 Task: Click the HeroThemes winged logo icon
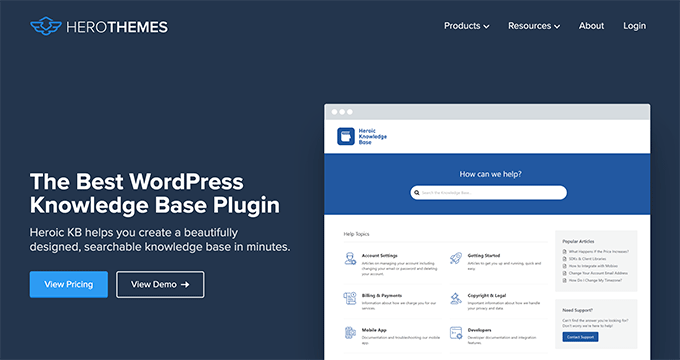(x=46, y=26)
